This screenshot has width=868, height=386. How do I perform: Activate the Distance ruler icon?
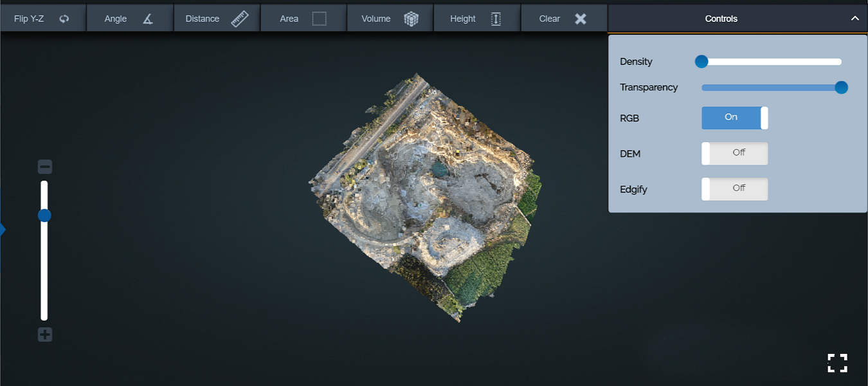tap(240, 19)
